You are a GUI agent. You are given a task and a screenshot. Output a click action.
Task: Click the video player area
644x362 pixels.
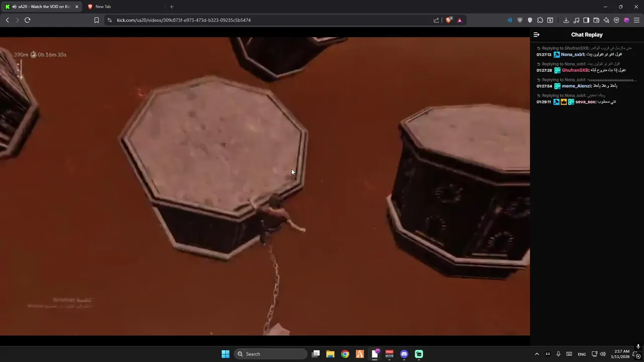click(x=265, y=186)
